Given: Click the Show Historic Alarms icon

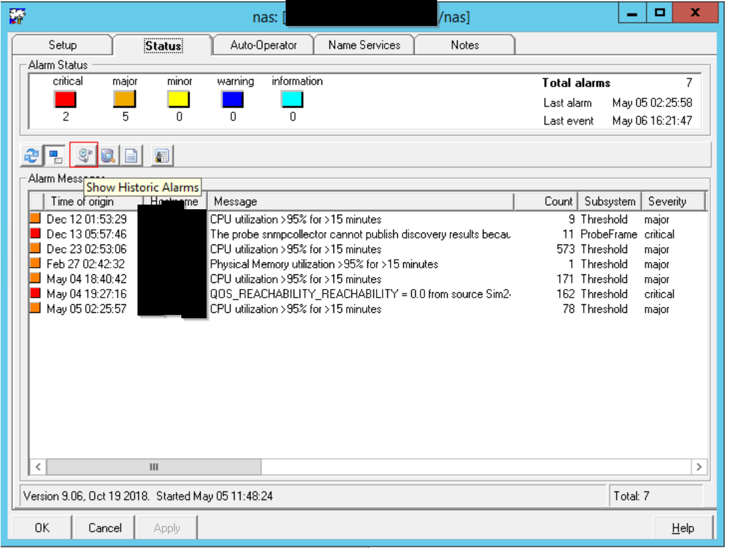Looking at the screenshot, I should pyautogui.click(x=84, y=155).
